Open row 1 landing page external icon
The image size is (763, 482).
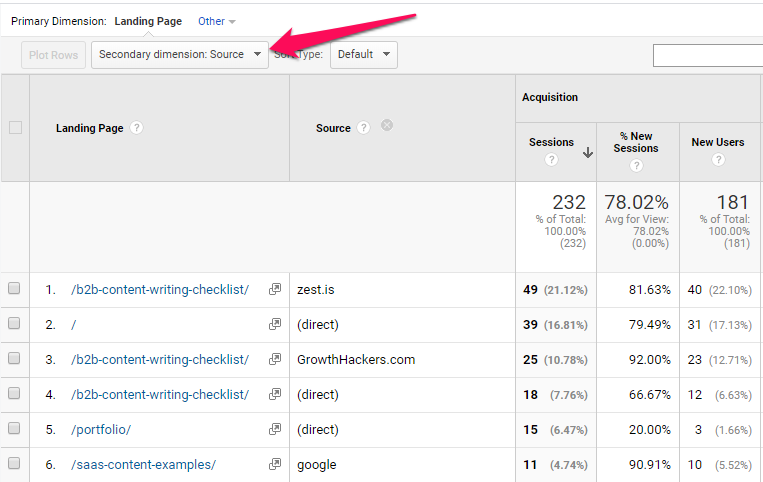tap(275, 290)
